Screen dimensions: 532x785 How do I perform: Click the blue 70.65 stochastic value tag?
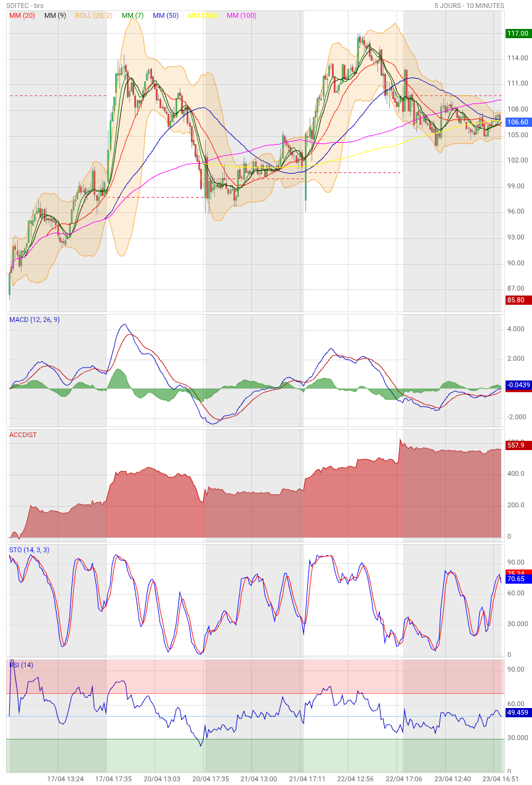(x=518, y=579)
